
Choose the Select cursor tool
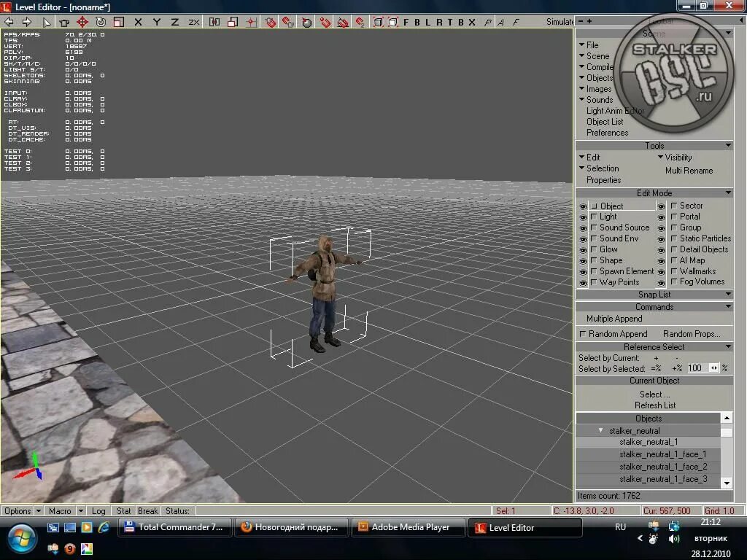tap(46, 22)
